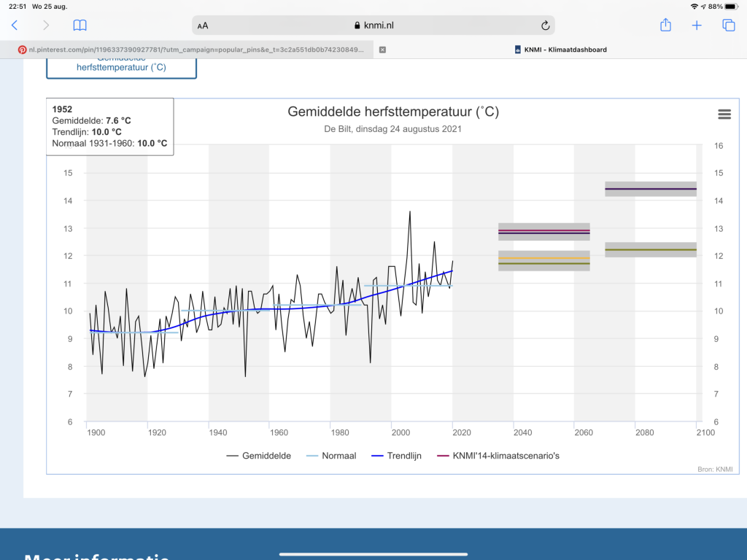The image size is (747, 560).
Task: Open the chart hamburger context menu
Action: tap(724, 114)
